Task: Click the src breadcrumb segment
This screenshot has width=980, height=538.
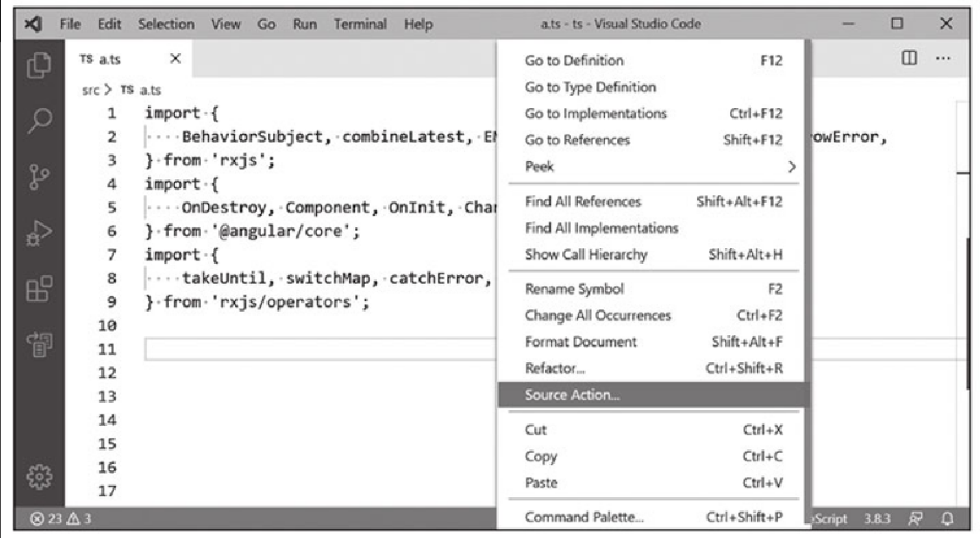Action: [91, 90]
